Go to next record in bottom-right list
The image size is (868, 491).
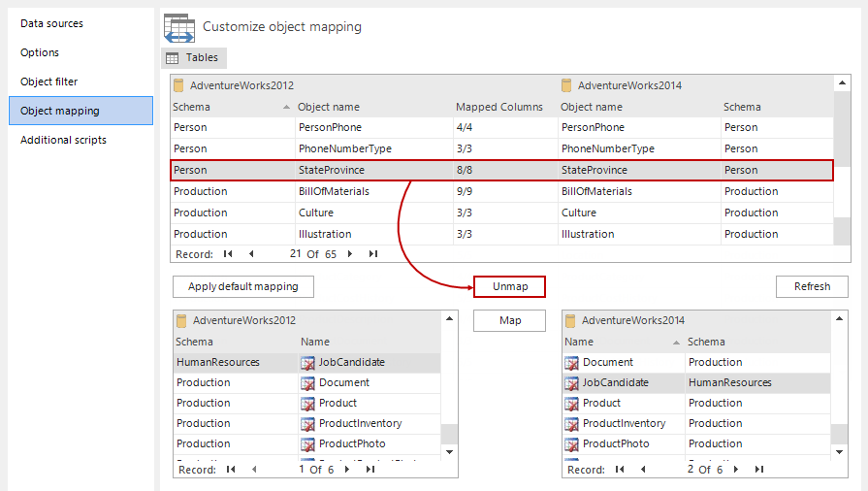(736, 470)
